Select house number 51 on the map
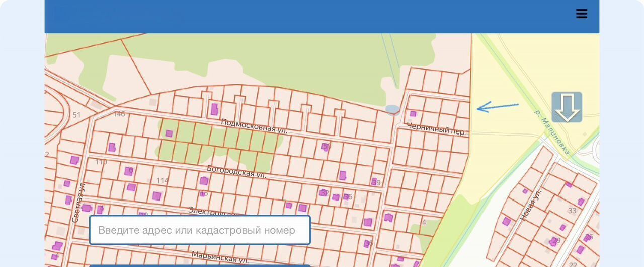 pos(76,115)
